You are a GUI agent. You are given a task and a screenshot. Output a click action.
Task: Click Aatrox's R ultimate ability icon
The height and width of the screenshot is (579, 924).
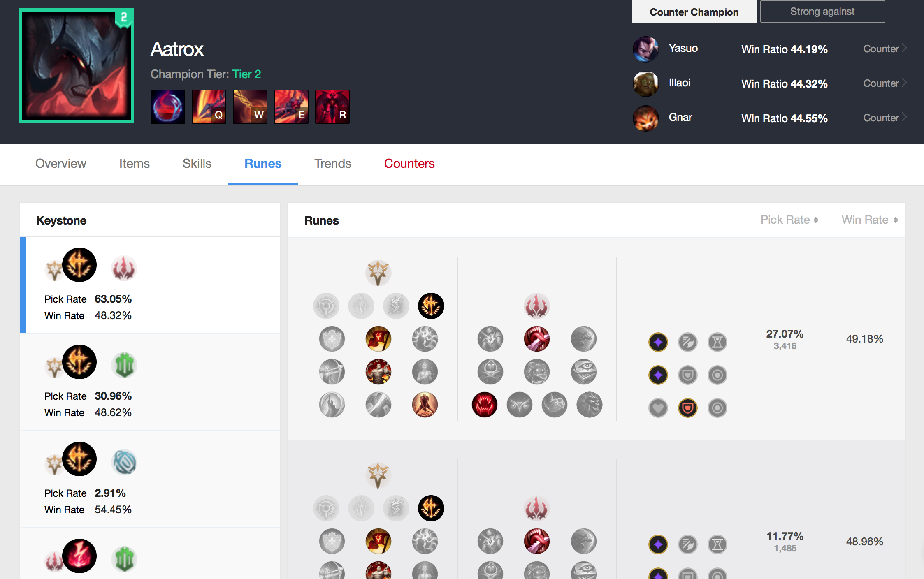coord(332,107)
